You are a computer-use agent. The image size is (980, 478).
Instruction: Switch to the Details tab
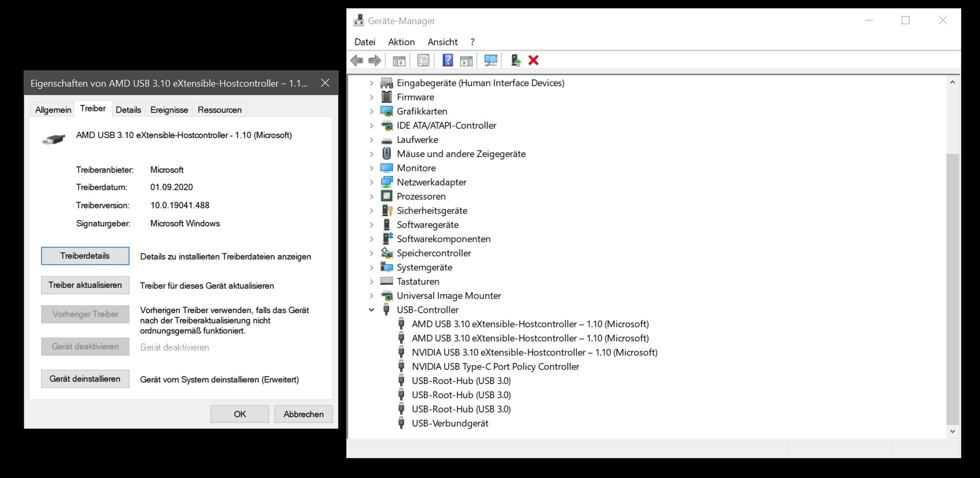[x=128, y=110]
